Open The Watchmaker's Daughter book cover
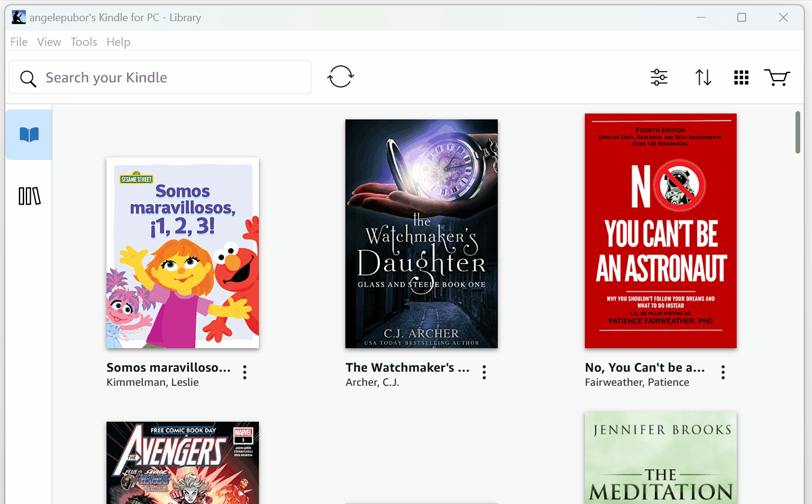This screenshot has width=812, height=504. point(421,233)
